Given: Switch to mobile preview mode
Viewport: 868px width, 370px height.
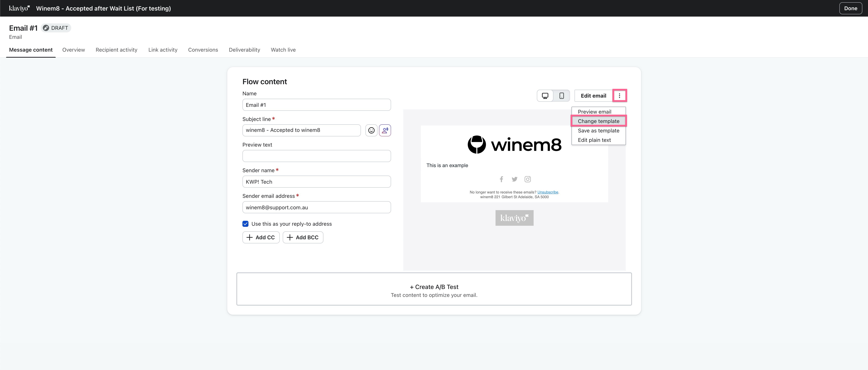Looking at the screenshot, I should pyautogui.click(x=561, y=96).
